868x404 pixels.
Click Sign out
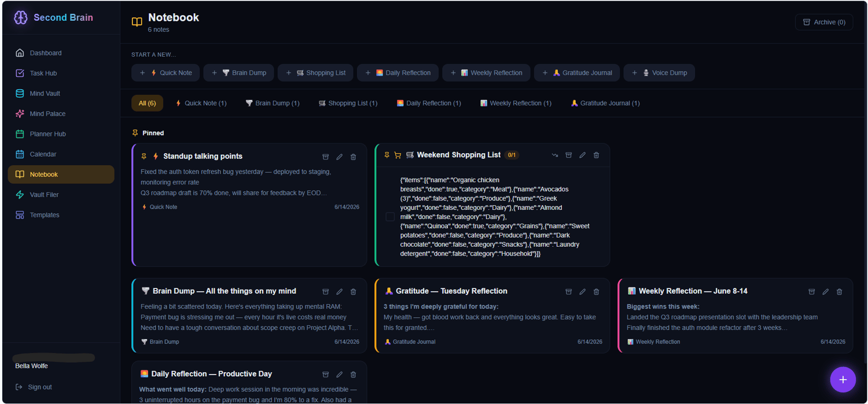click(x=34, y=387)
